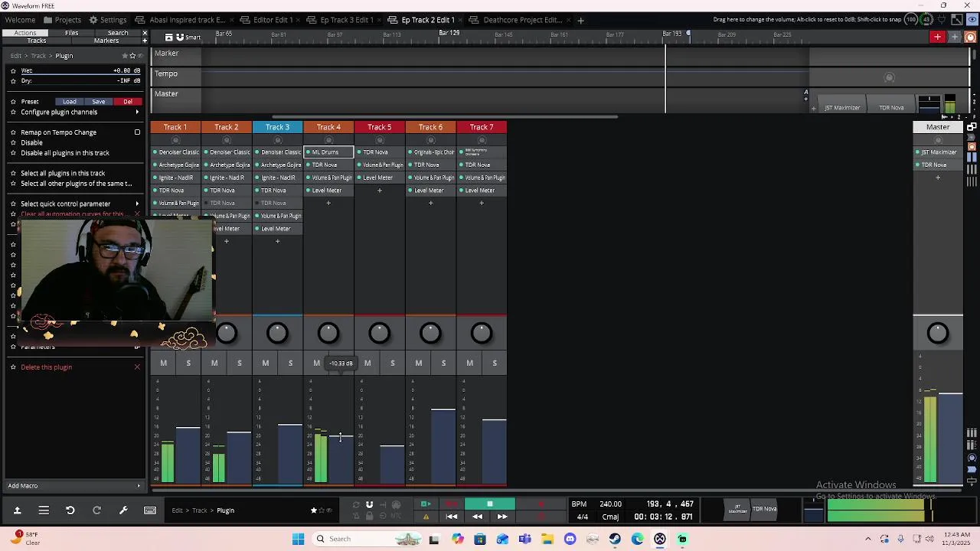Image resolution: width=980 pixels, height=551 pixels.
Task: Select the Markers tab in side panel
Action: [106, 41]
